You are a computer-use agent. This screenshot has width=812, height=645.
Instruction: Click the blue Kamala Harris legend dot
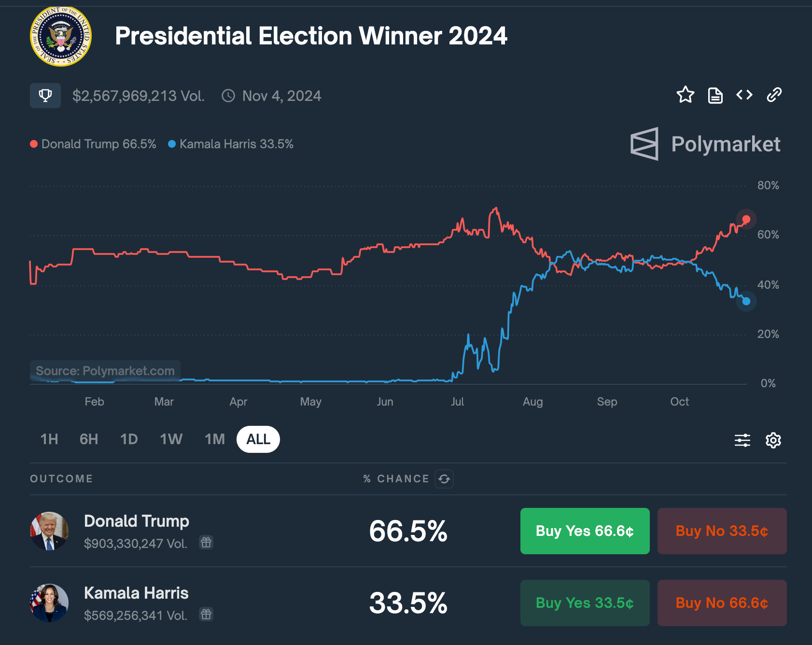coord(172,144)
